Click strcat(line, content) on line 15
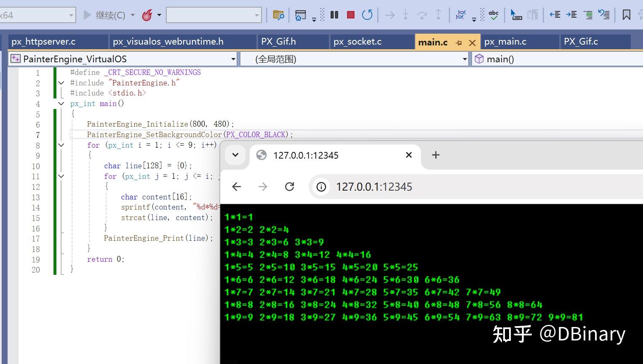 click(167, 218)
